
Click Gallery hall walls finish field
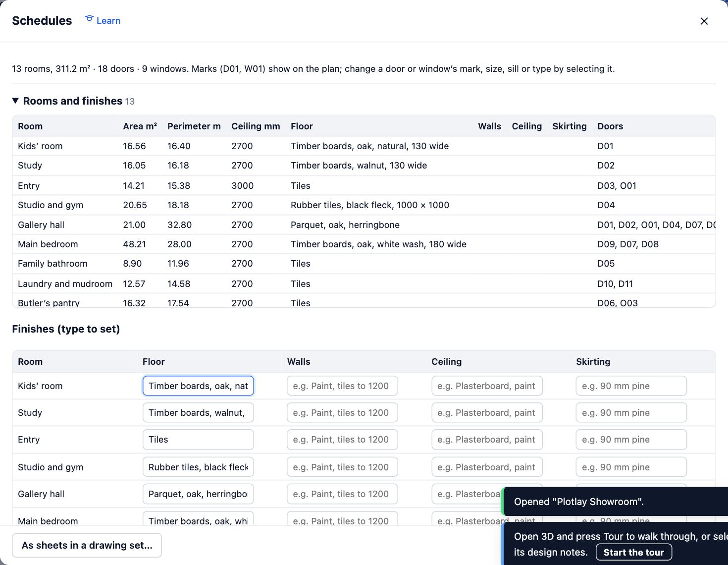pos(342,494)
